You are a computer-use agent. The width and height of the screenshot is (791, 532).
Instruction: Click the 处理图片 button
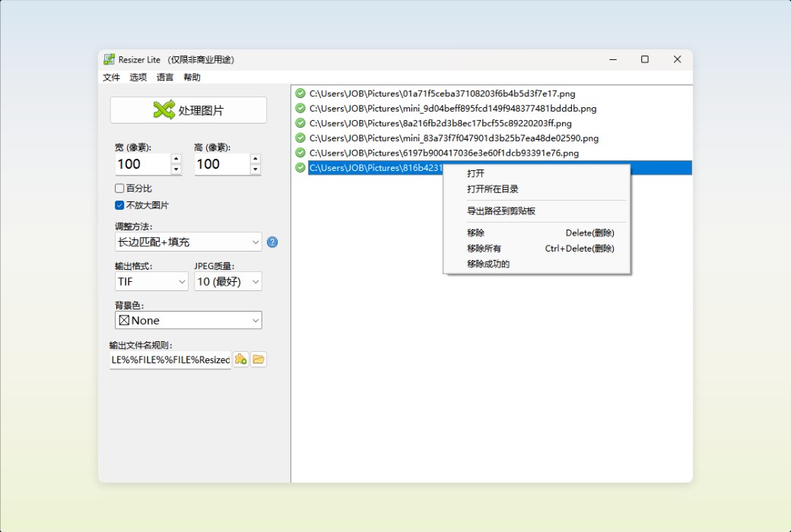188,109
